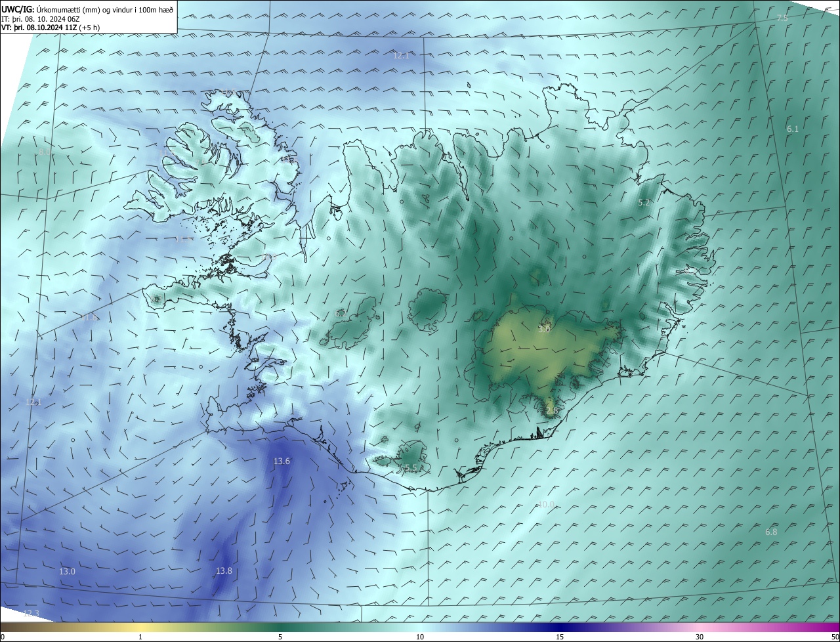The height and width of the screenshot is (642, 840).
Task: Click the "10" tick label of the color scale
Action: coord(420,637)
